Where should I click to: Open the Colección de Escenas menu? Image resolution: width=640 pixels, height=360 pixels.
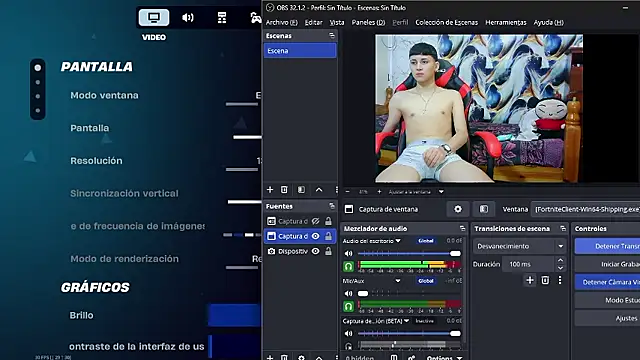[x=447, y=22]
